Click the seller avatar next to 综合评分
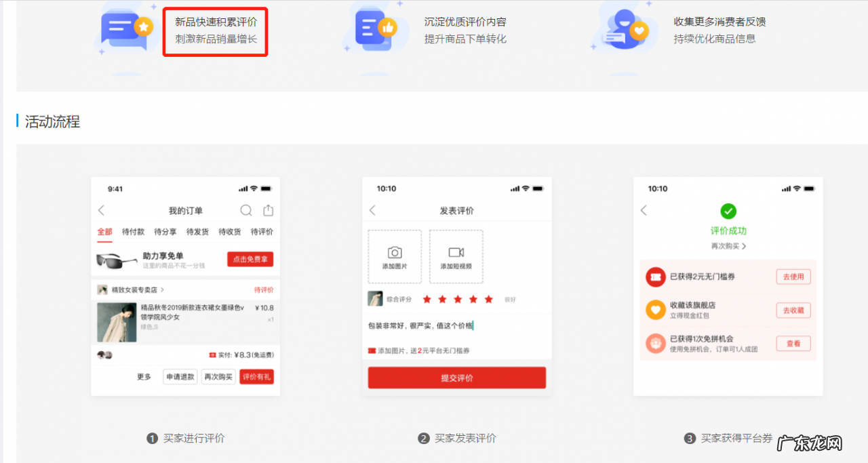Screen dimensions: 868x463 [x=375, y=299]
